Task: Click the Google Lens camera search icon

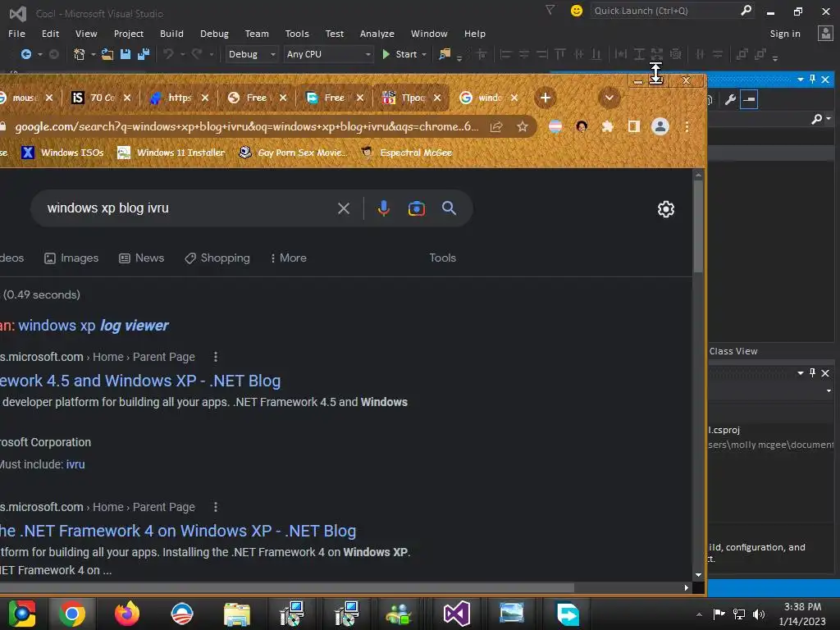Action: 416,208
